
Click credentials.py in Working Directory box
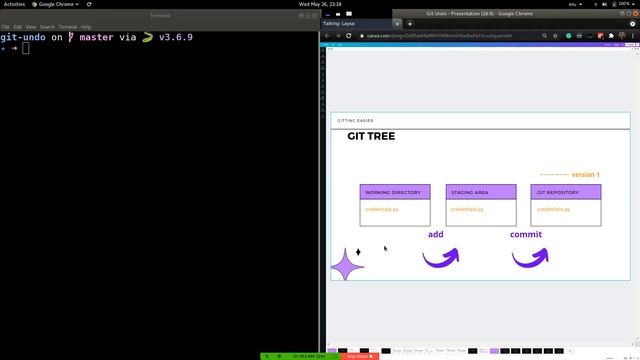point(382,209)
